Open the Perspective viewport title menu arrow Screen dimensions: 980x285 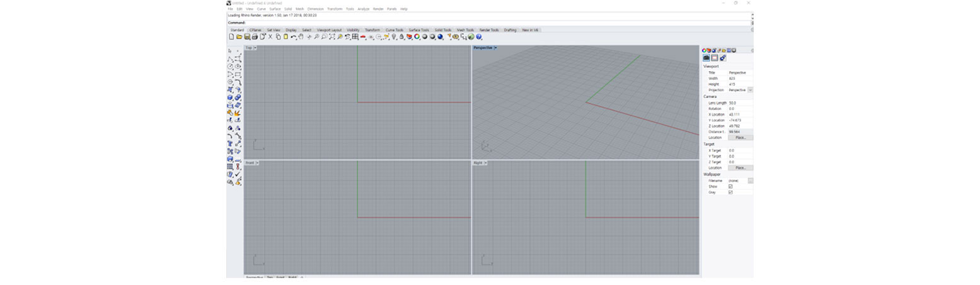click(495, 48)
